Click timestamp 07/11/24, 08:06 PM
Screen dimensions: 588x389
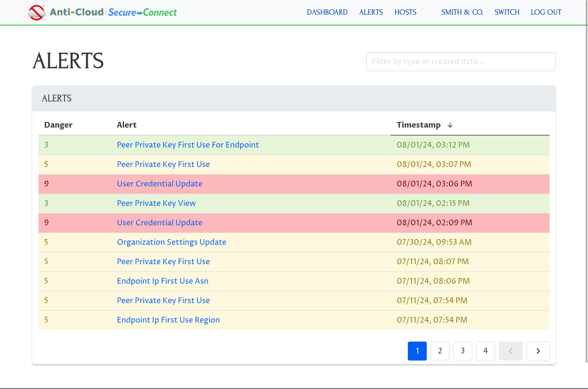click(x=433, y=281)
